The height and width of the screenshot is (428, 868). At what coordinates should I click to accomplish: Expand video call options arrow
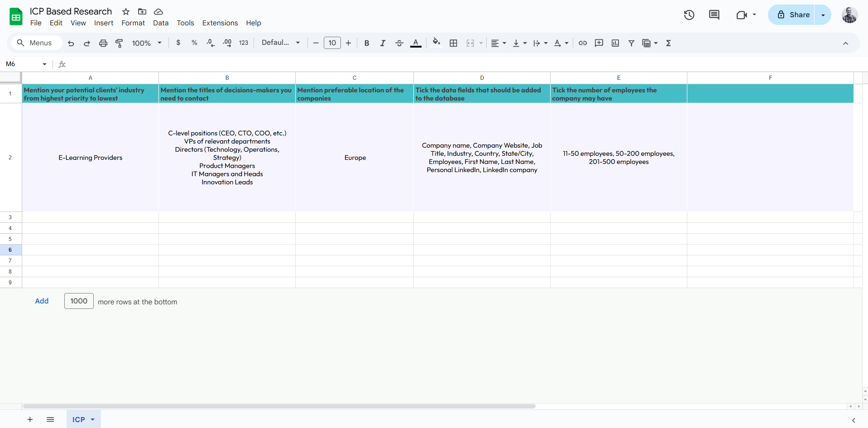pyautogui.click(x=754, y=14)
